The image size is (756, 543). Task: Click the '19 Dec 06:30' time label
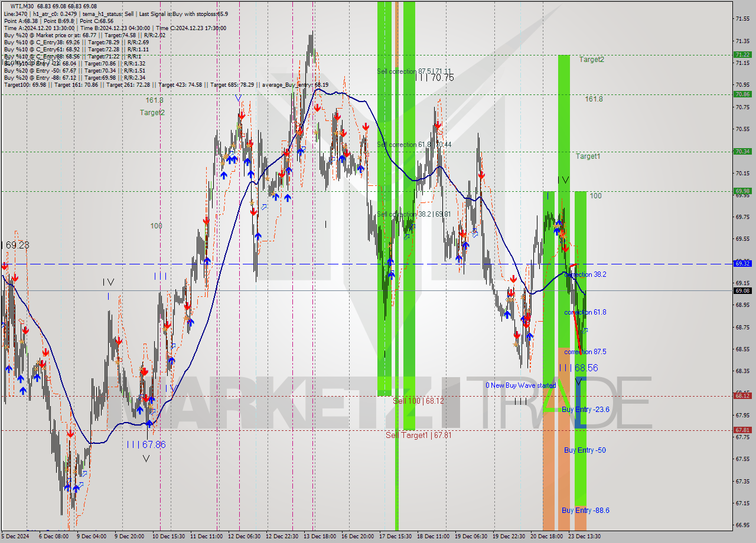coord(471,537)
